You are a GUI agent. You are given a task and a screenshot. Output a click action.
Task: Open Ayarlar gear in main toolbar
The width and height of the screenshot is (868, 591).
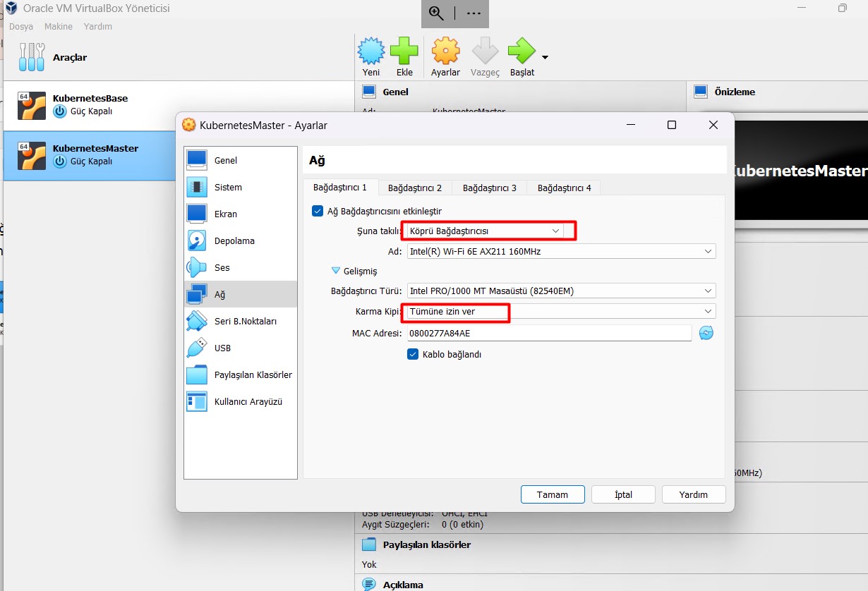pyautogui.click(x=445, y=51)
